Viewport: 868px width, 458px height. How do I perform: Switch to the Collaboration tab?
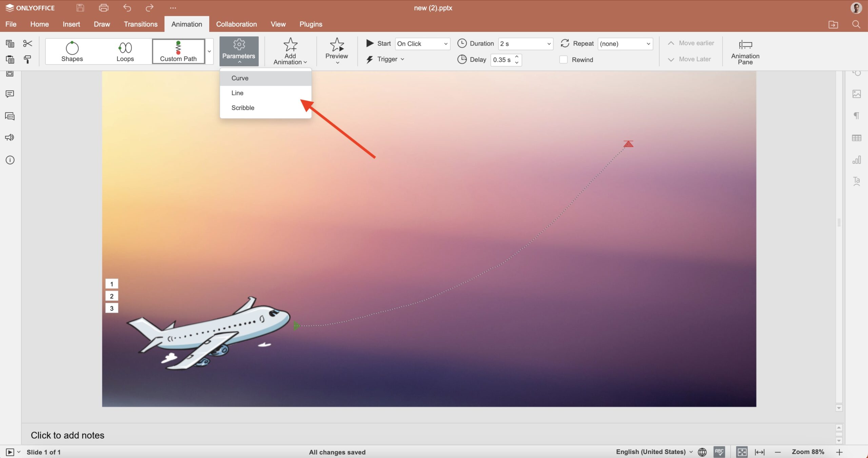point(236,24)
